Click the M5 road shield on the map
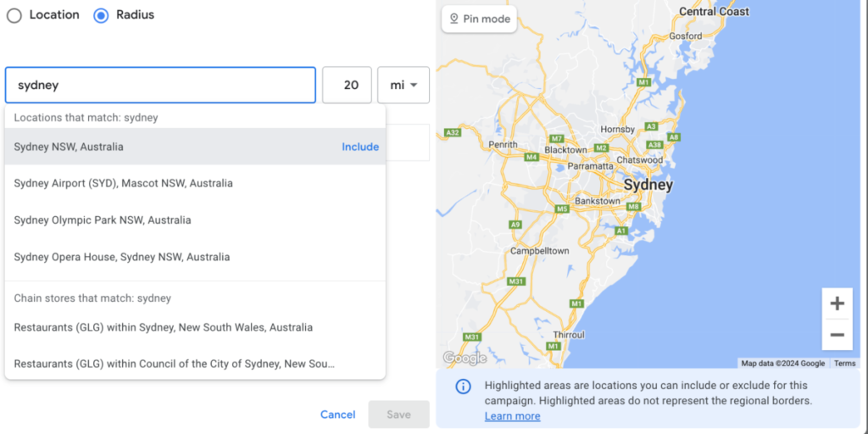The height and width of the screenshot is (434, 868). 562,209
